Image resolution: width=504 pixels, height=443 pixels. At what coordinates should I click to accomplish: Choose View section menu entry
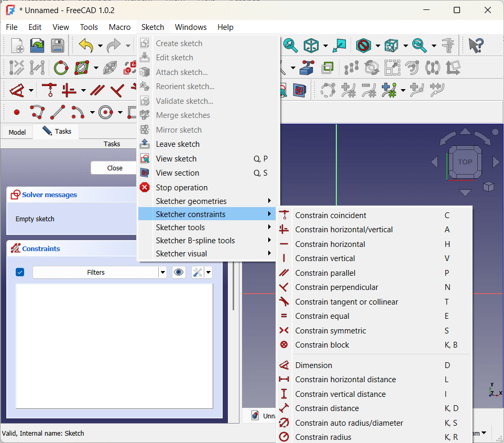point(207,173)
